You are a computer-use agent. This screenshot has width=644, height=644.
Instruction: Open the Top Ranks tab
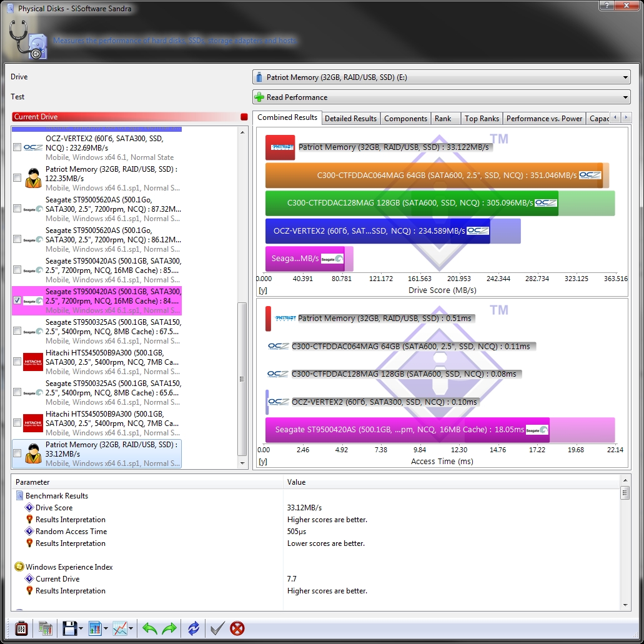(482, 119)
